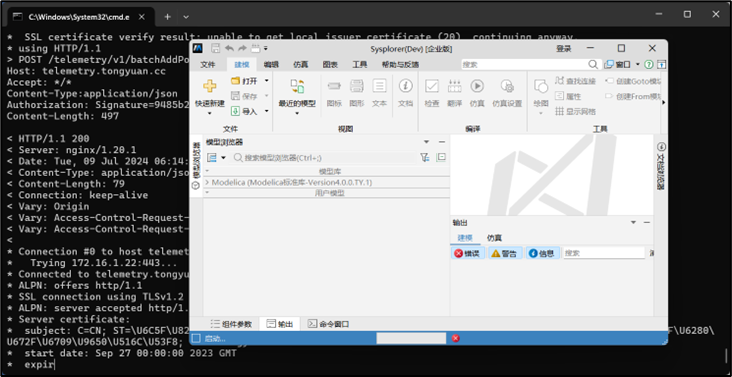Click the quick-access undo arrow
This screenshot has height=377, width=732.
(229, 48)
